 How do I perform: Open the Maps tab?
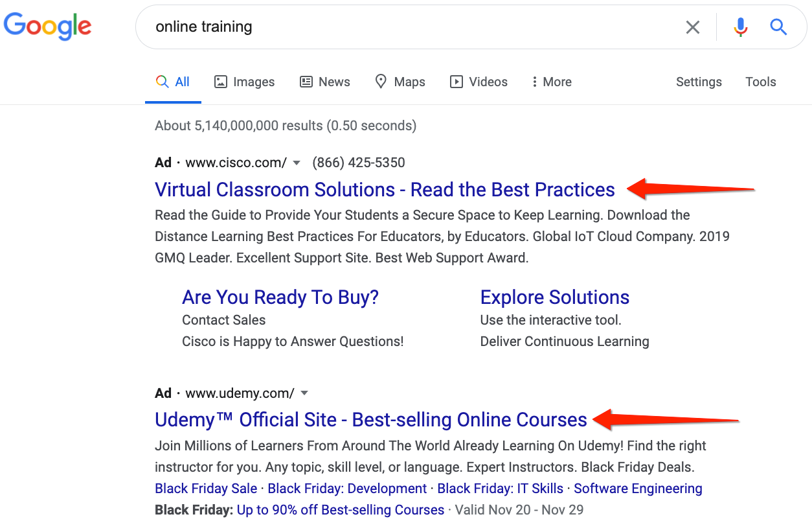[400, 82]
